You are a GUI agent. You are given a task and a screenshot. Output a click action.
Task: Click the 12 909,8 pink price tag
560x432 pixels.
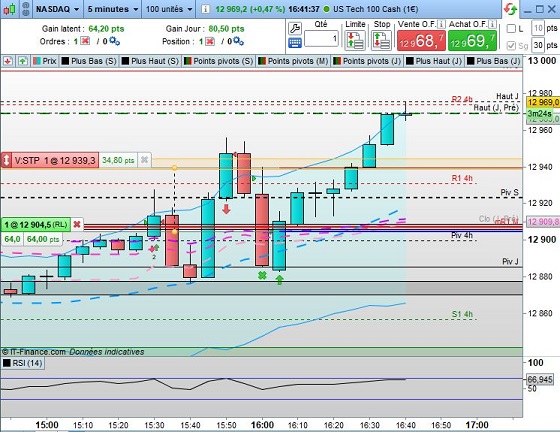tap(543, 222)
